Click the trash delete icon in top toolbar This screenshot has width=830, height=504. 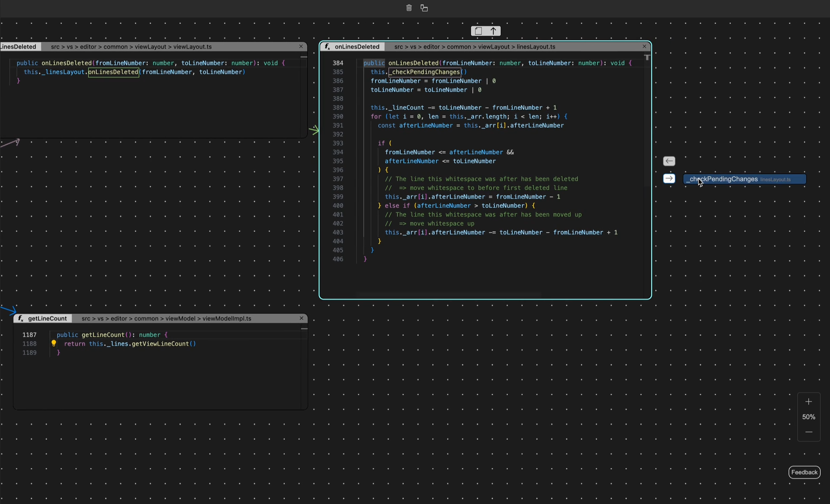tap(409, 8)
